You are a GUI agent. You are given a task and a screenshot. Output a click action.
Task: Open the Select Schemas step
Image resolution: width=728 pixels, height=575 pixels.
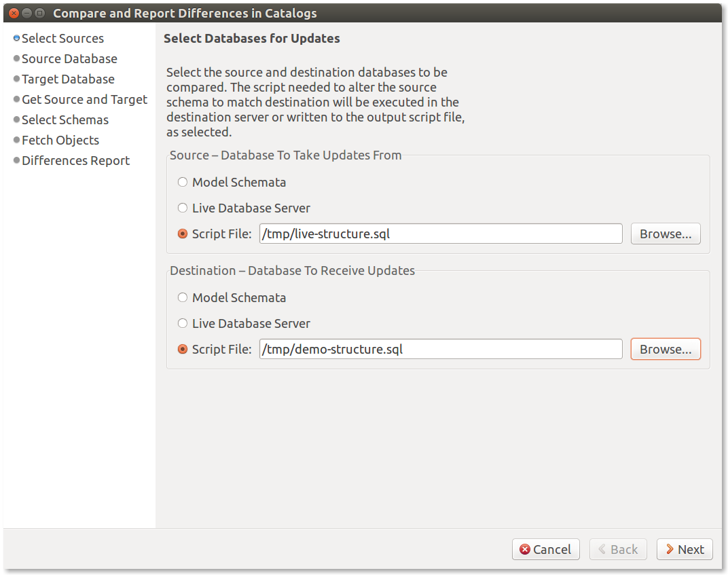65,119
